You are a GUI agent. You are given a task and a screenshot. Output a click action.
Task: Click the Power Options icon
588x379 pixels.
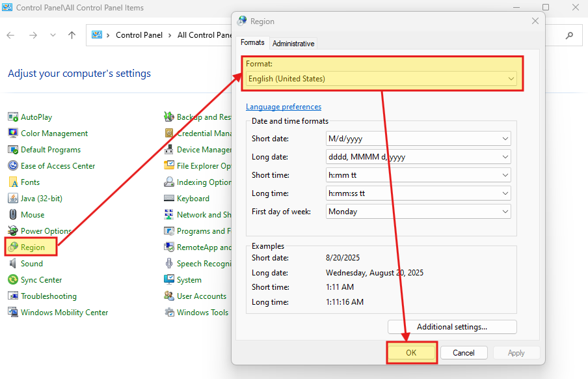point(13,231)
